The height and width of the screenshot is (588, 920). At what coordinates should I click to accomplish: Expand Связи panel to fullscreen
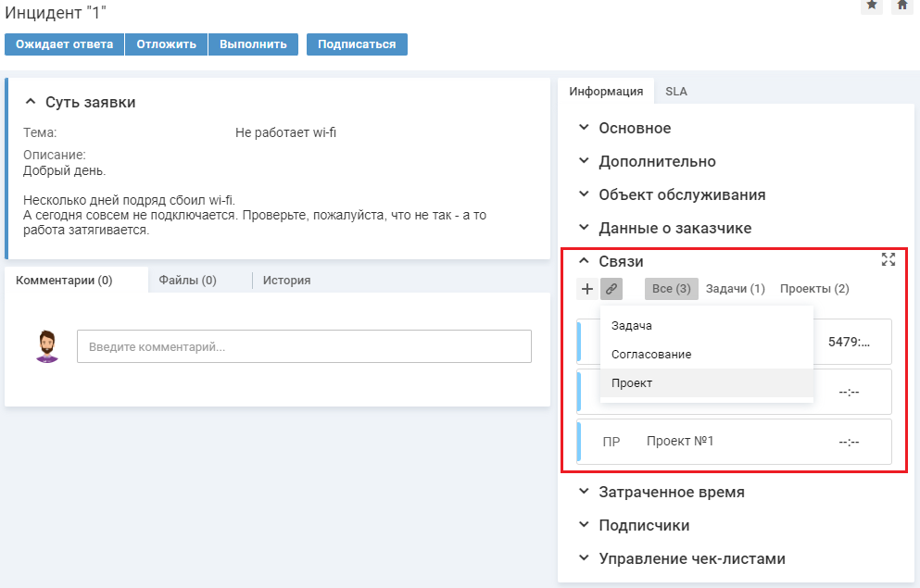click(x=888, y=260)
